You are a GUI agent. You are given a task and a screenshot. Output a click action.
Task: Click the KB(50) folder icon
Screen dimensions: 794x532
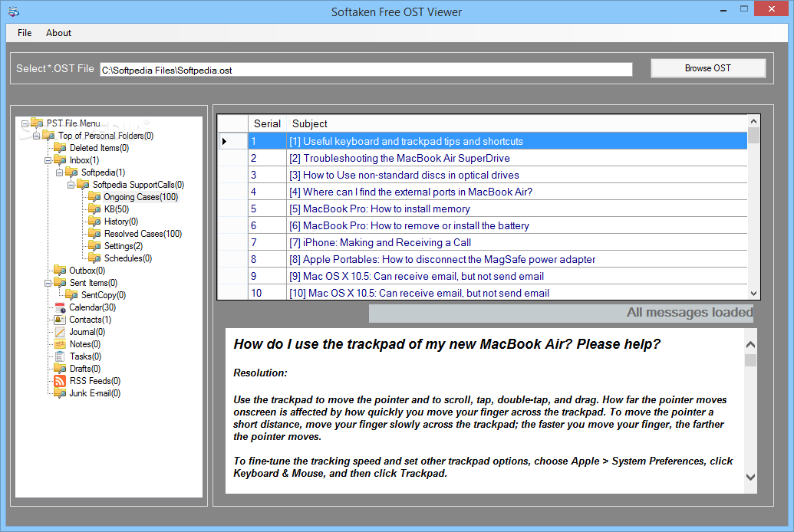point(94,209)
